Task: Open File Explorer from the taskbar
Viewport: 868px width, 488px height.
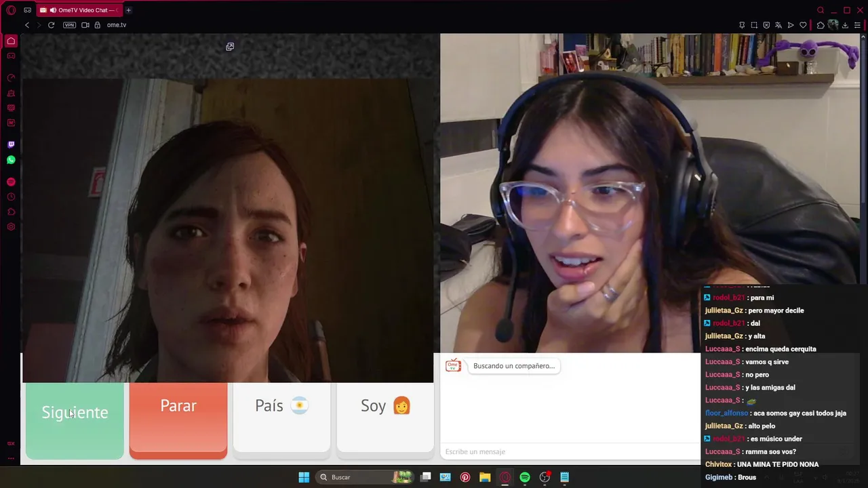Action: tap(485, 477)
